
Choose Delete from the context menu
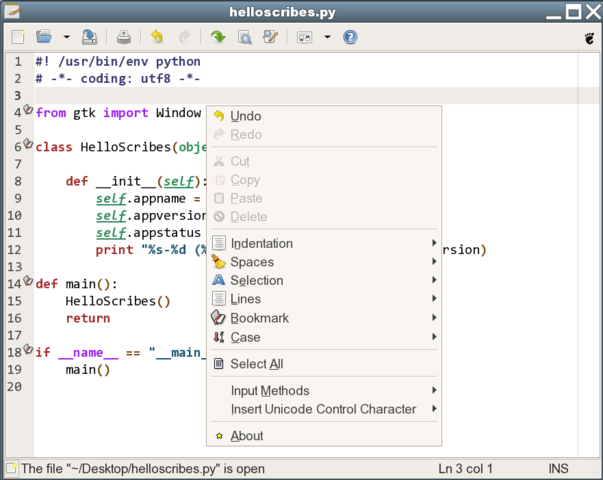click(324, 217)
